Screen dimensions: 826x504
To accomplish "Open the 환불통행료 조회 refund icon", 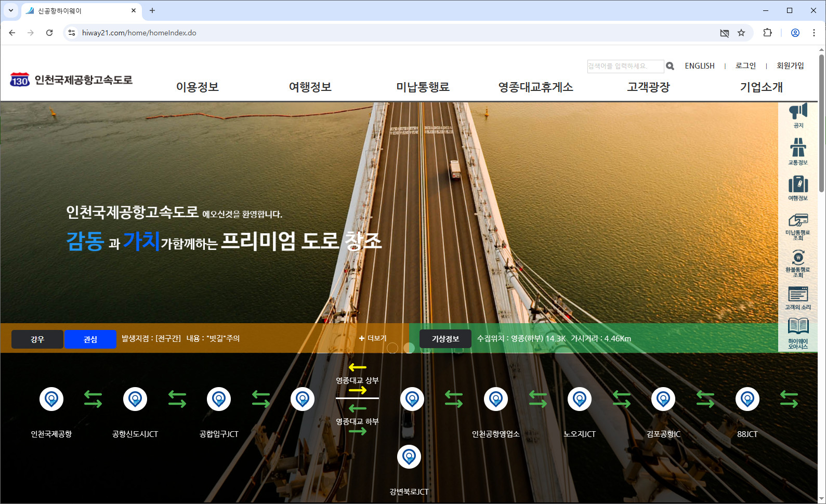I will tap(798, 263).
